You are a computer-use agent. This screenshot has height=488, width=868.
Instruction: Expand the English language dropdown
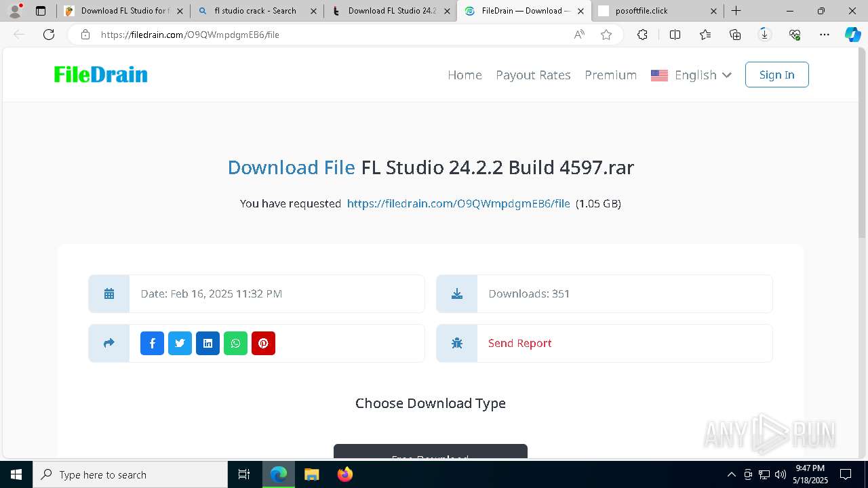coord(691,75)
